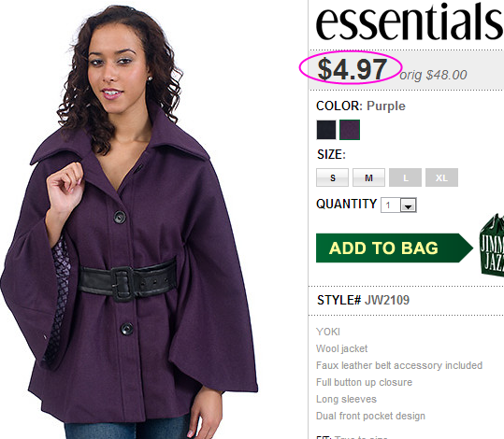Pick the greyed-out L size option
Image resolution: width=504 pixels, height=439 pixels.
pos(405,177)
